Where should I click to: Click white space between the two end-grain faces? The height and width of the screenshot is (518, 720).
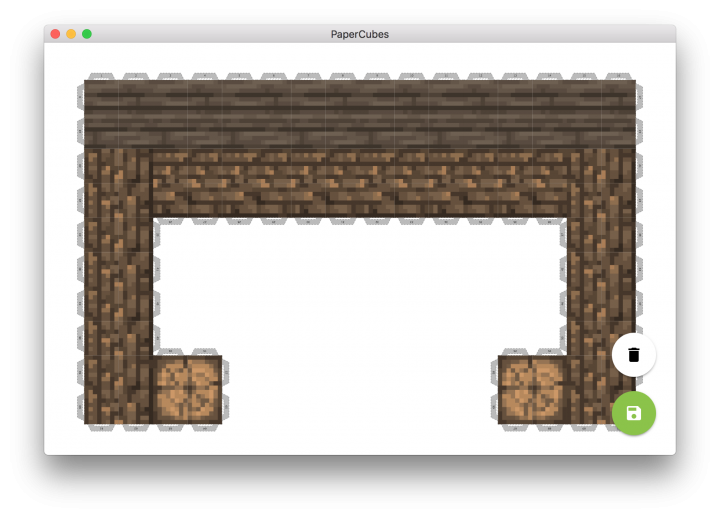(360, 390)
